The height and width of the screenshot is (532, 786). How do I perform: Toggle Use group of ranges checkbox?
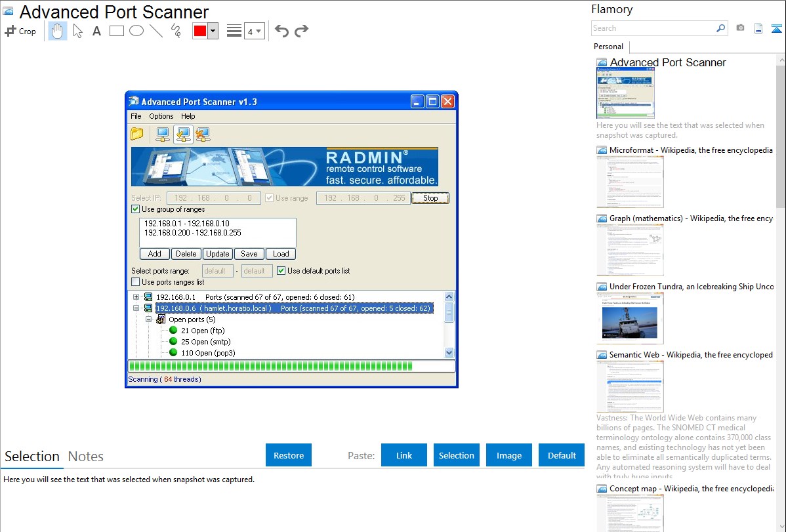135,209
